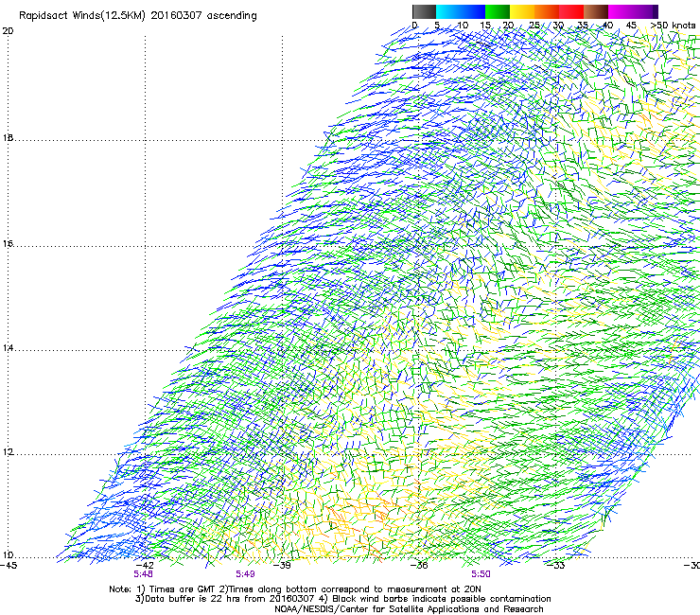Click the '>50 knots' legend label
The image size is (700, 615).
[x=673, y=25]
